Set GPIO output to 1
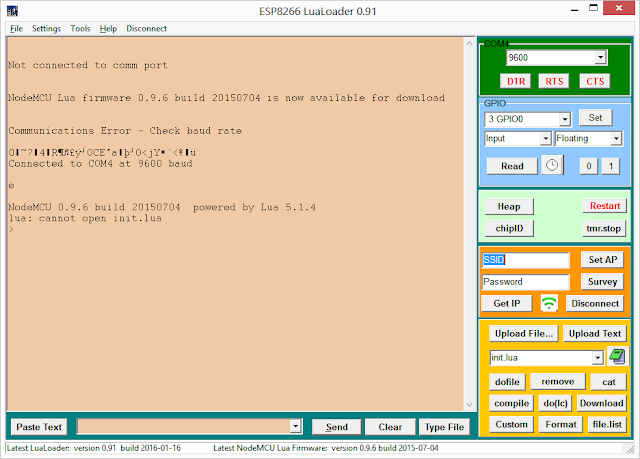The height and width of the screenshot is (459, 640). tap(611, 166)
